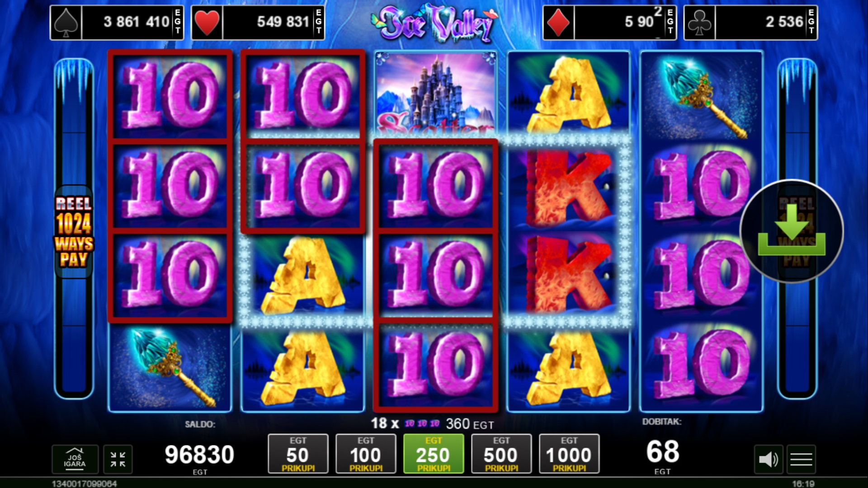Click the red diamond jackpot icon
The image size is (868, 488).
tap(558, 23)
